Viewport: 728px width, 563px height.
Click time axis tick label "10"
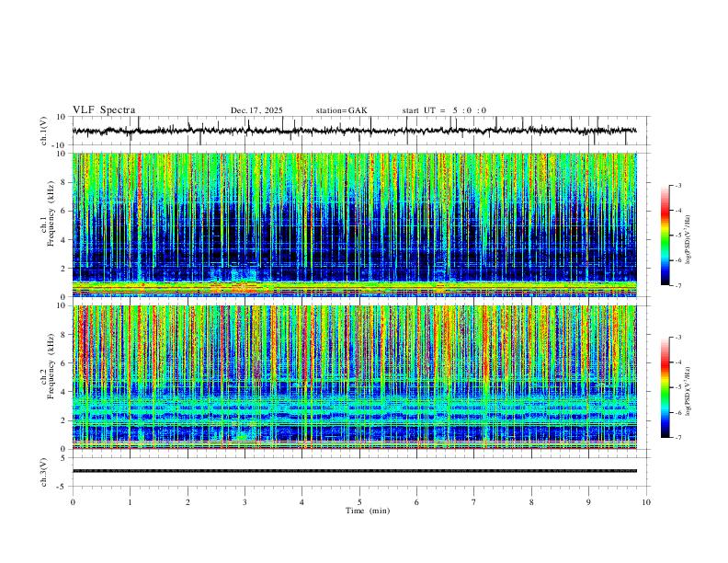pyautogui.click(x=646, y=502)
